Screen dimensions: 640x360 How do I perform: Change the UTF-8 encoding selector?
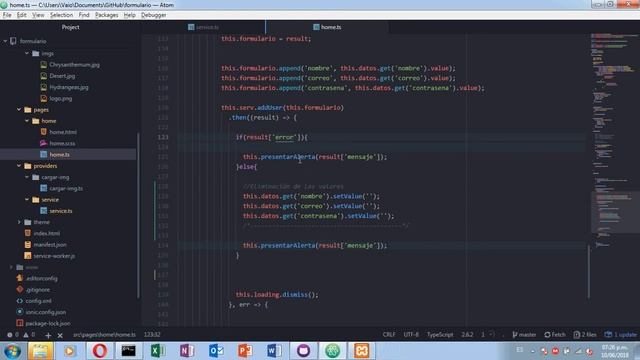[x=411, y=335]
